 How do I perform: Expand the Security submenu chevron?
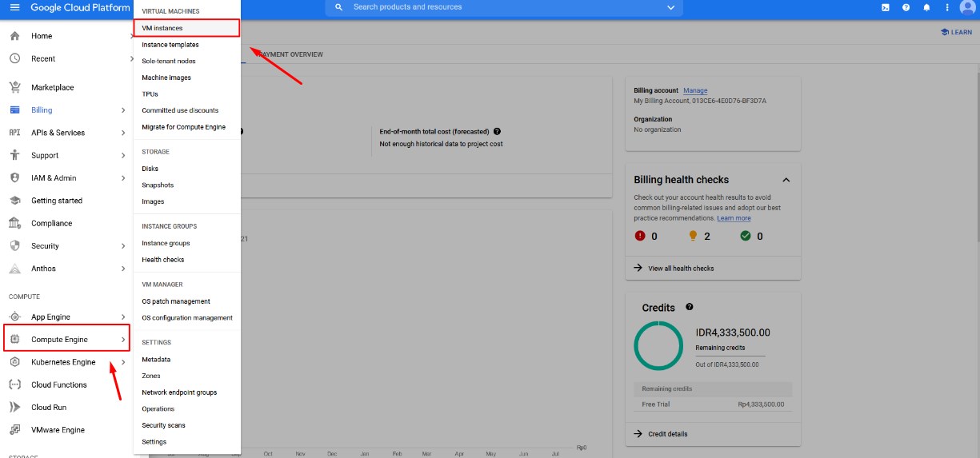pos(123,245)
